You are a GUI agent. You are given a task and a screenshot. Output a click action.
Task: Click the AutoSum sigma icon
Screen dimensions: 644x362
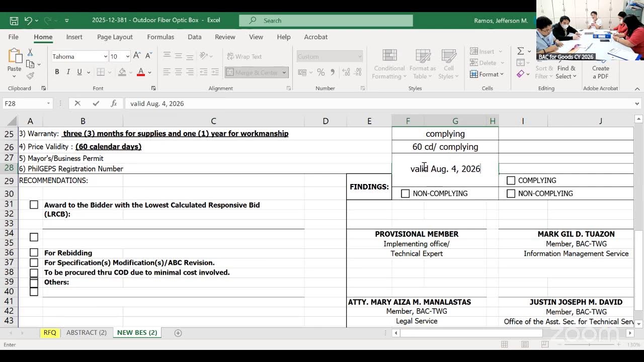520,51
